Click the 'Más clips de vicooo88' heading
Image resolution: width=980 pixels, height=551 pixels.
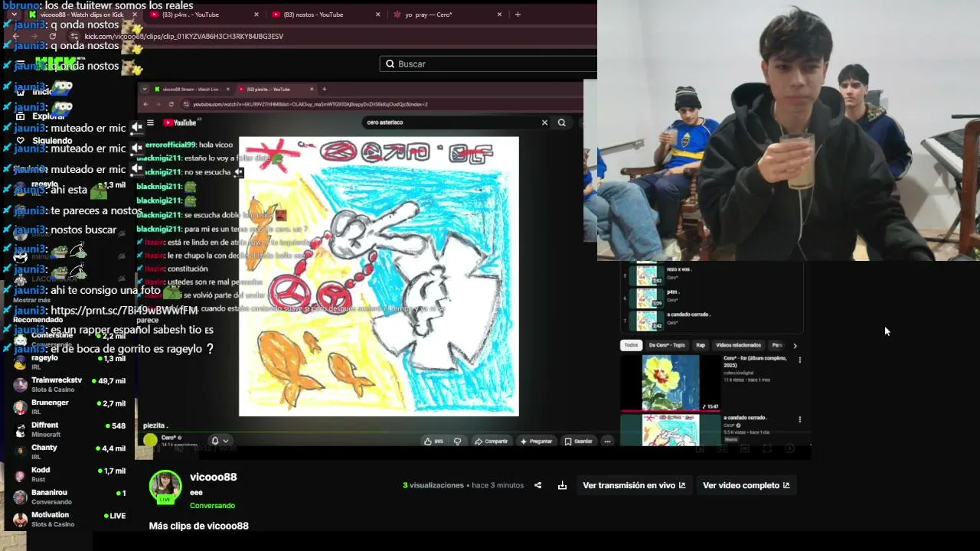point(198,526)
